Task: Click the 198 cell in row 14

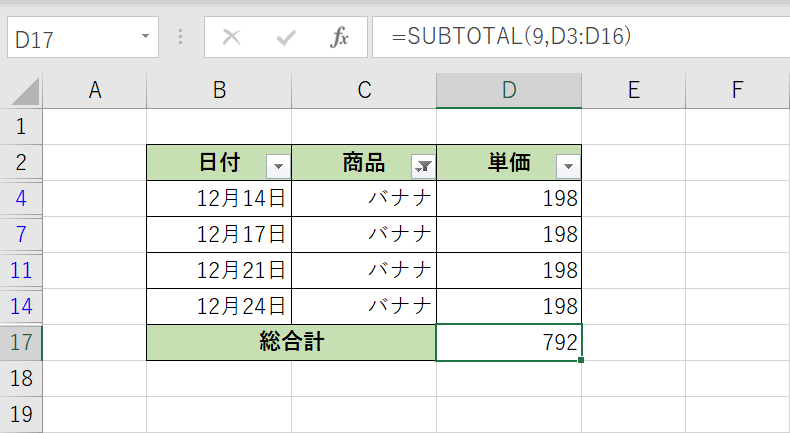Action: 509,306
